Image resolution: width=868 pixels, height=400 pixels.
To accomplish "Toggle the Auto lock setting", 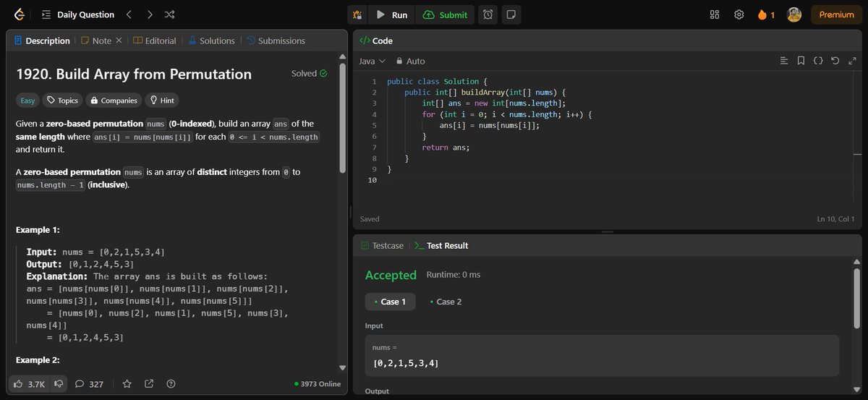I will [409, 61].
